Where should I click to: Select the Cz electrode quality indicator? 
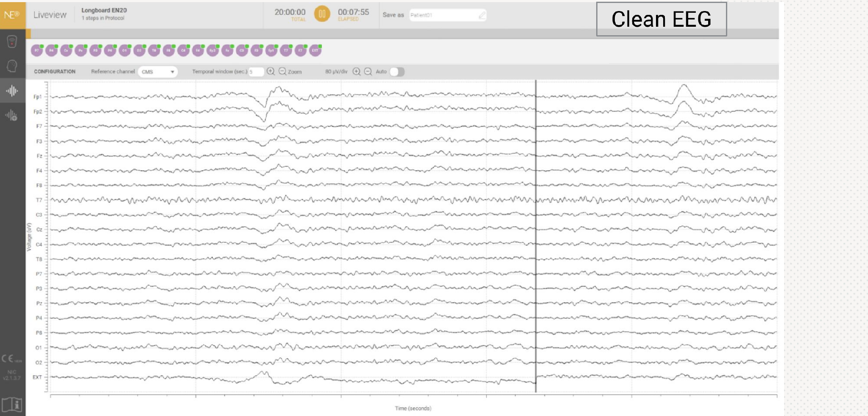(x=66, y=51)
